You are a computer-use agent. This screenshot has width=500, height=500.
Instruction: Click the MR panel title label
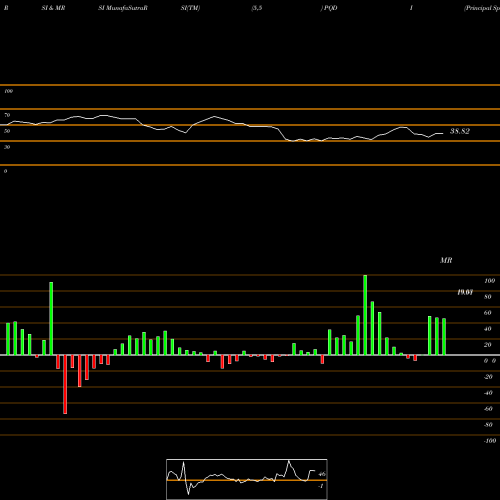click(446, 260)
